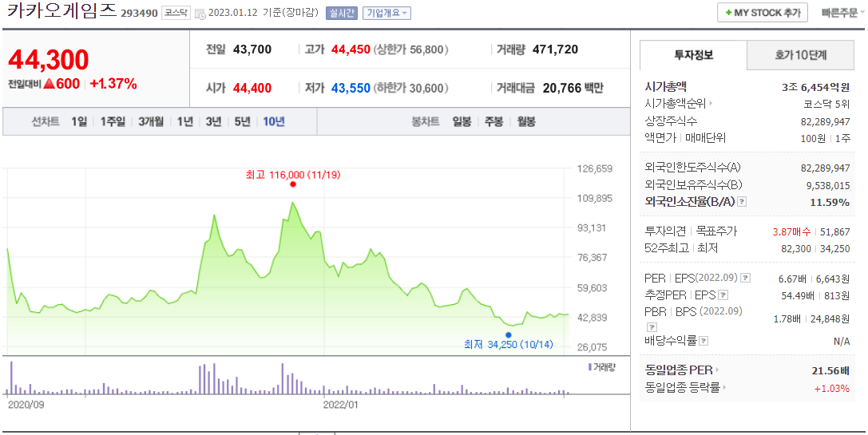
Task: Select the 5년 line chart range
Action: (242, 122)
